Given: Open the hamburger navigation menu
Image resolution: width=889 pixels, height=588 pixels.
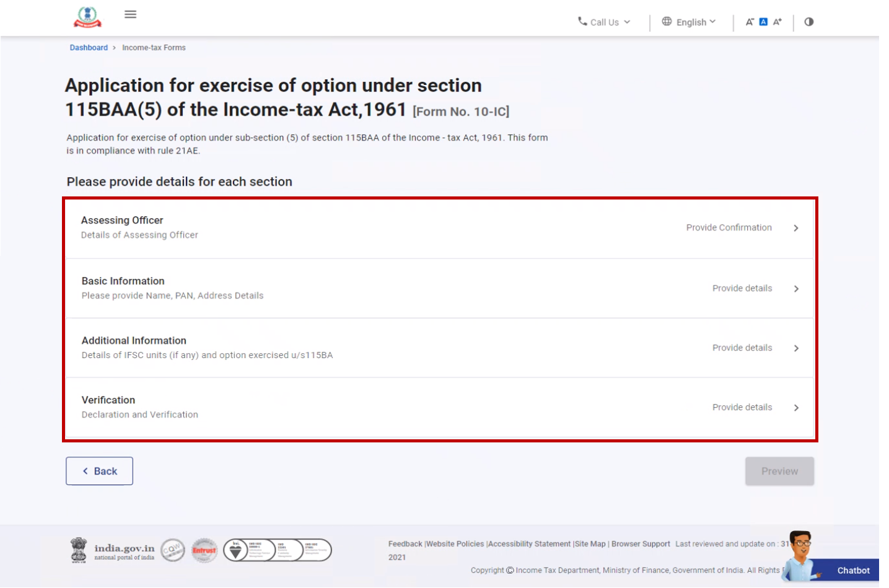Looking at the screenshot, I should click(130, 14).
